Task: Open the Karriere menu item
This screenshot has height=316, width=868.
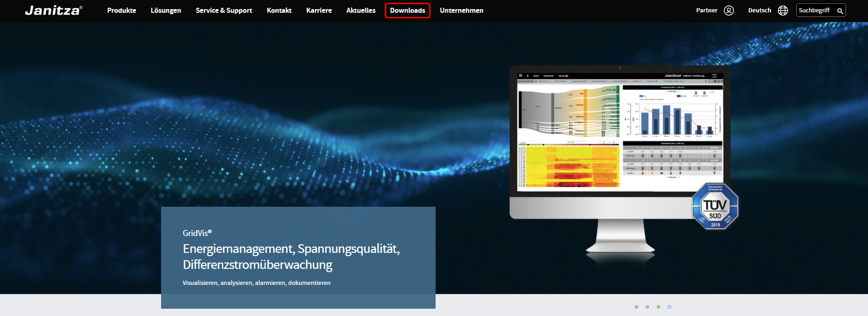Action: click(319, 11)
